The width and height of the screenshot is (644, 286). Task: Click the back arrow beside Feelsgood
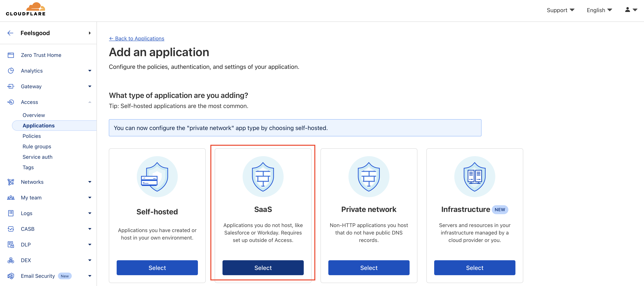(x=10, y=33)
